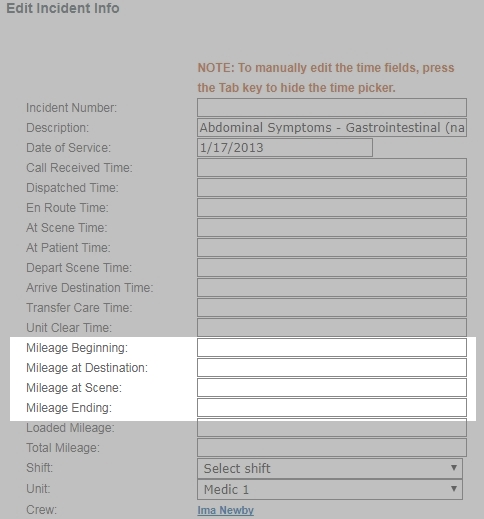Click the Loaded Mileage field

(332, 427)
